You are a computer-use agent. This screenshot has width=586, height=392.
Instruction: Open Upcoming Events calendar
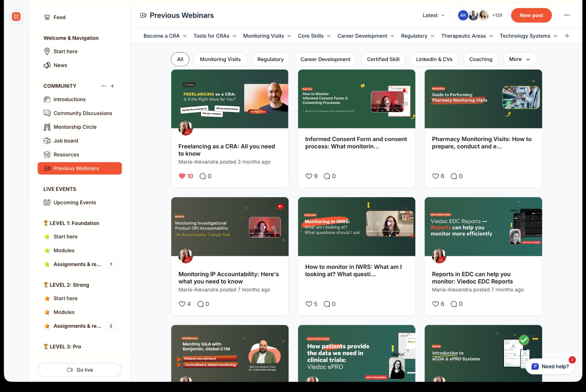(x=75, y=202)
